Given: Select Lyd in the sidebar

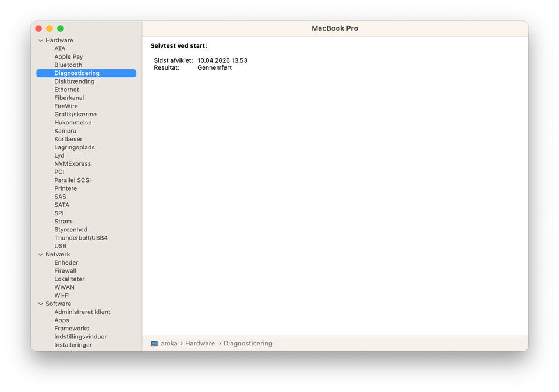Looking at the screenshot, I should point(59,156).
